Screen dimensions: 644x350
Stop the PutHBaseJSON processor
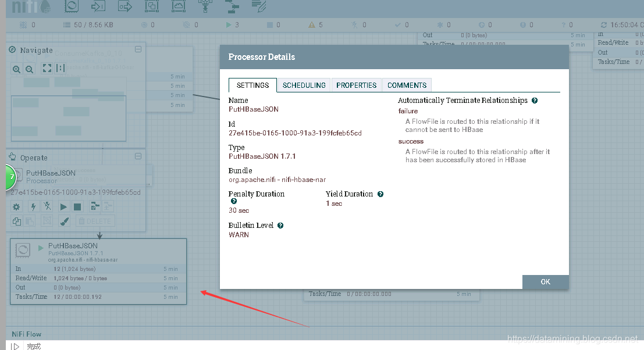[x=77, y=207]
